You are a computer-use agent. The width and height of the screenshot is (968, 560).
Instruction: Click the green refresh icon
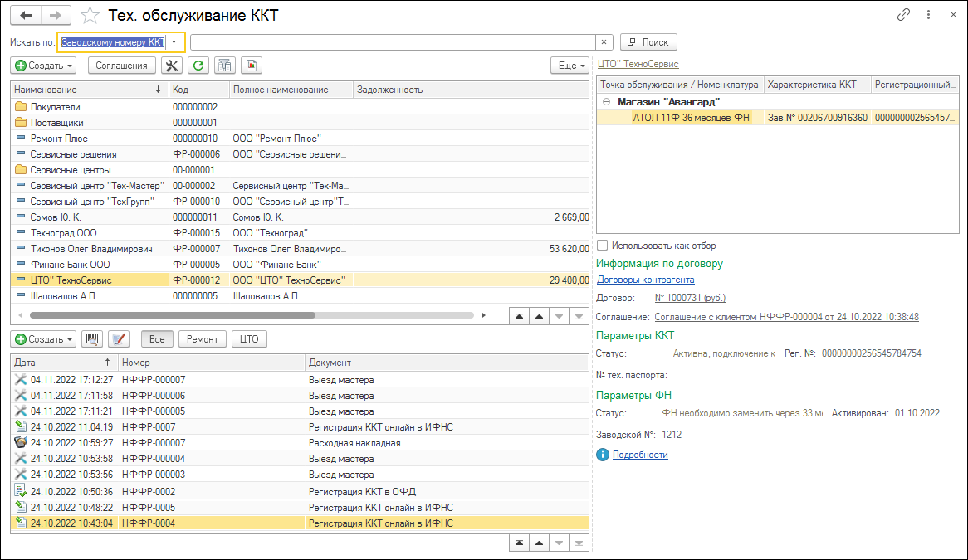pos(198,66)
